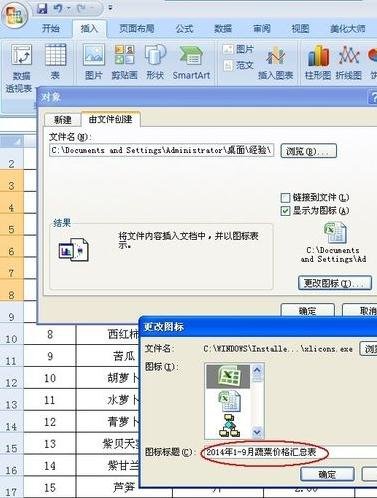The height and width of the screenshot is (498, 377).
Task: Insert 剪贴画 clip art
Action: (124, 62)
